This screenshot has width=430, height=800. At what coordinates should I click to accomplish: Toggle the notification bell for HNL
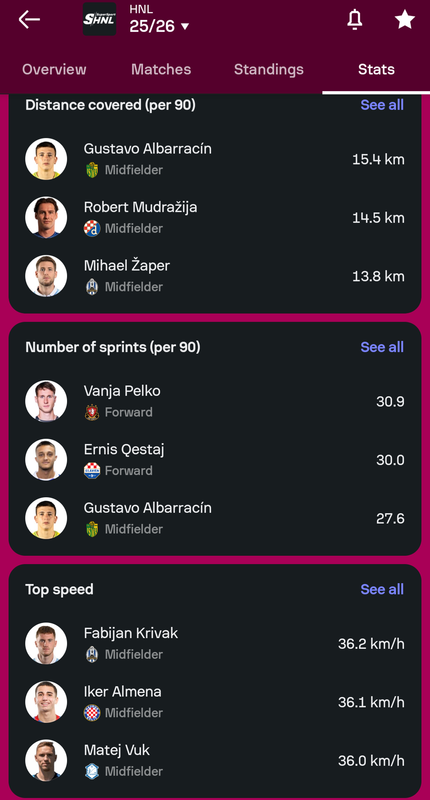[355, 20]
